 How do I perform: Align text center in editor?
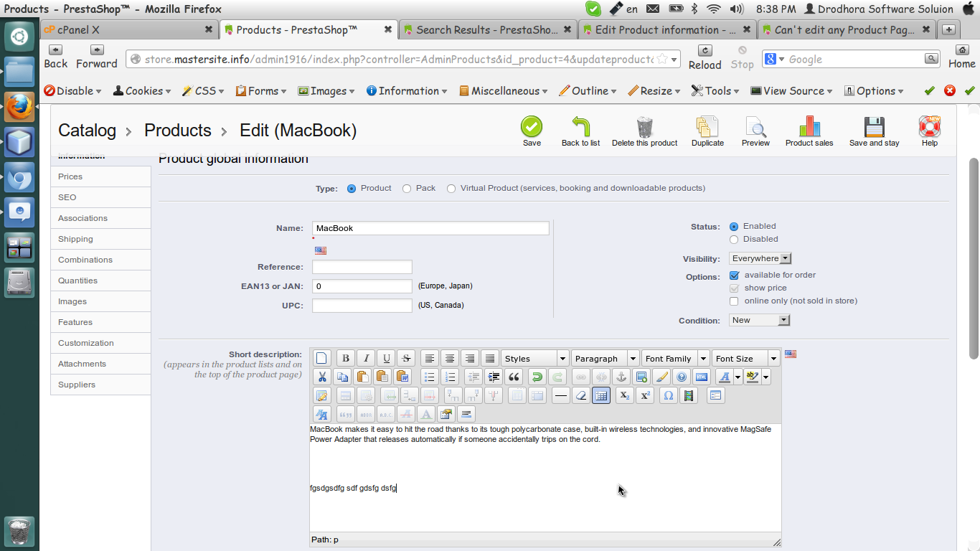point(450,358)
